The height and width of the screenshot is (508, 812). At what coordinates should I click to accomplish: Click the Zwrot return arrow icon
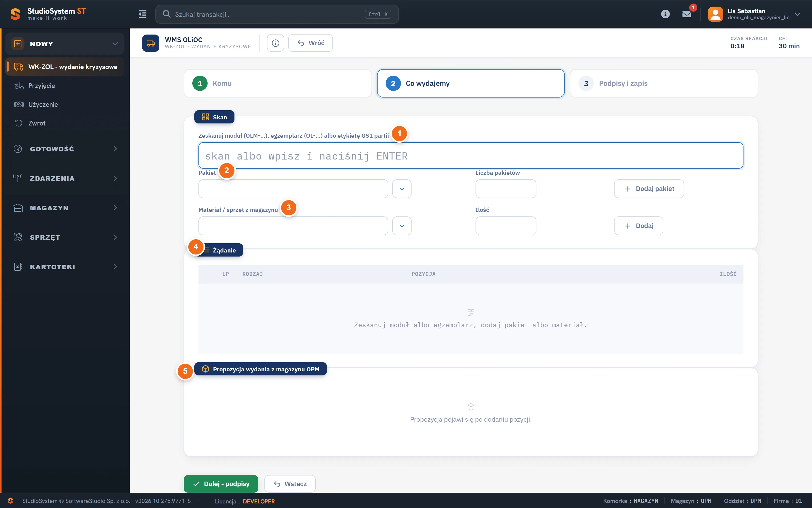(19, 123)
